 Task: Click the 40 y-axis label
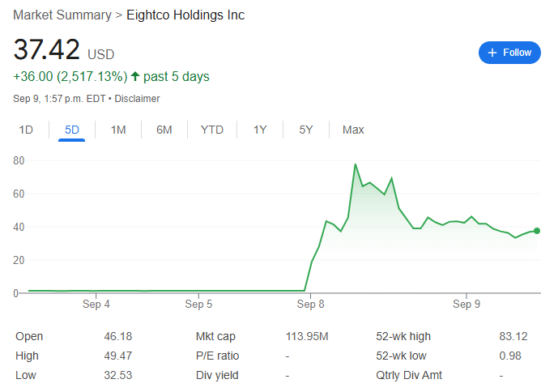19,227
